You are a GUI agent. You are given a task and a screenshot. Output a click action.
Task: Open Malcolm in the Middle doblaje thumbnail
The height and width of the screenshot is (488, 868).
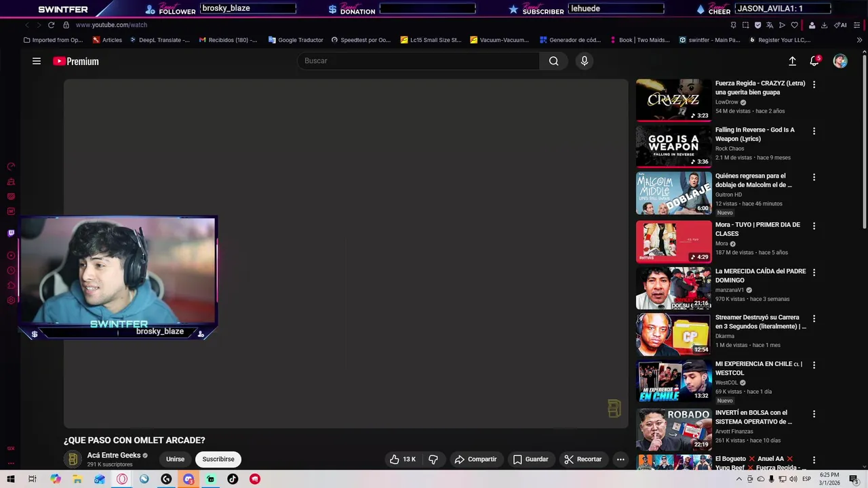[673, 193]
